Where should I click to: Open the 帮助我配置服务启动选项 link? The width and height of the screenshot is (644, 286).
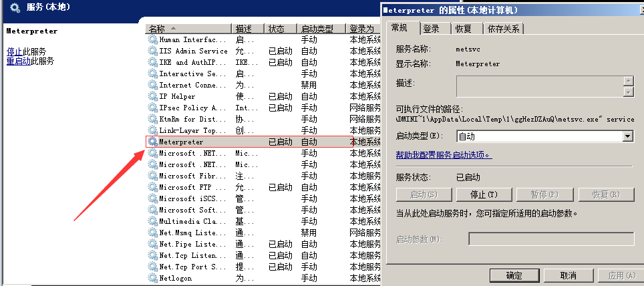(x=444, y=155)
